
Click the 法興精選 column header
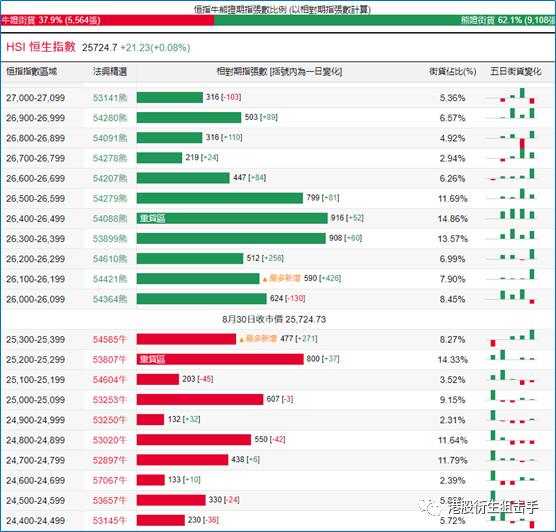pos(110,72)
